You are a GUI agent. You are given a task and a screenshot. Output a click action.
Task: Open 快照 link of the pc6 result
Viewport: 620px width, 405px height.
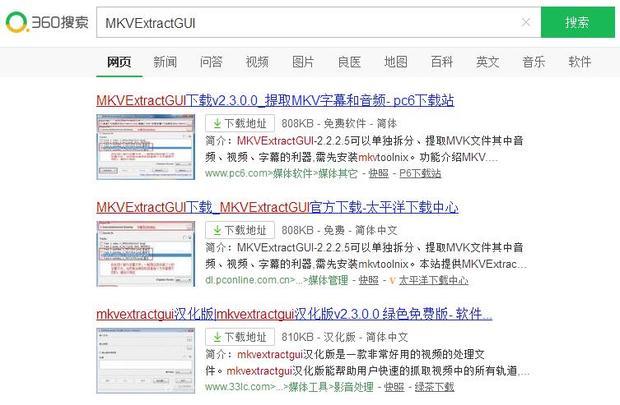click(x=378, y=173)
